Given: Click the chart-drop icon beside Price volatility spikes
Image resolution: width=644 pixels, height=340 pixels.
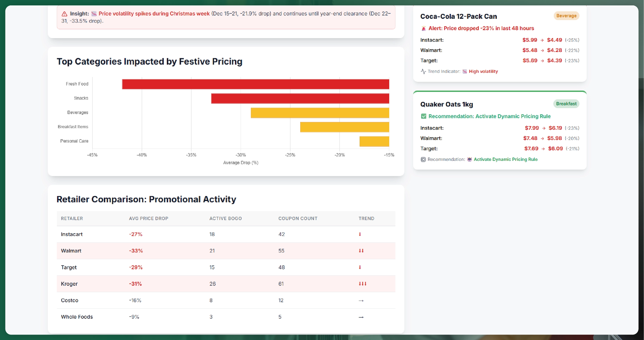Looking at the screenshot, I should [x=94, y=14].
